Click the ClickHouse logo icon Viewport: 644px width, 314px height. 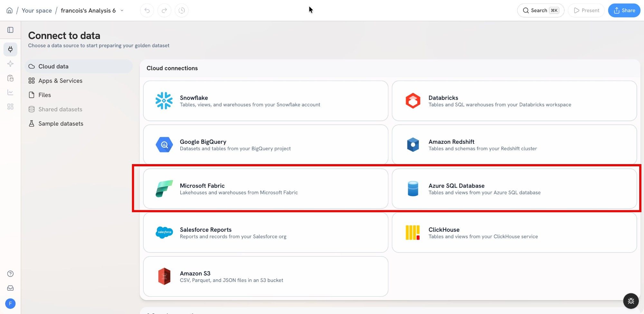[x=413, y=233]
